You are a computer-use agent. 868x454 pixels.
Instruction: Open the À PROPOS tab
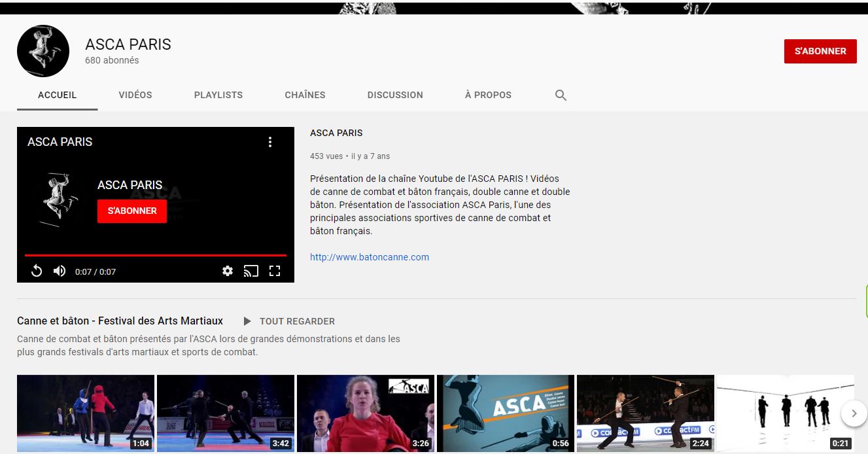488,95
